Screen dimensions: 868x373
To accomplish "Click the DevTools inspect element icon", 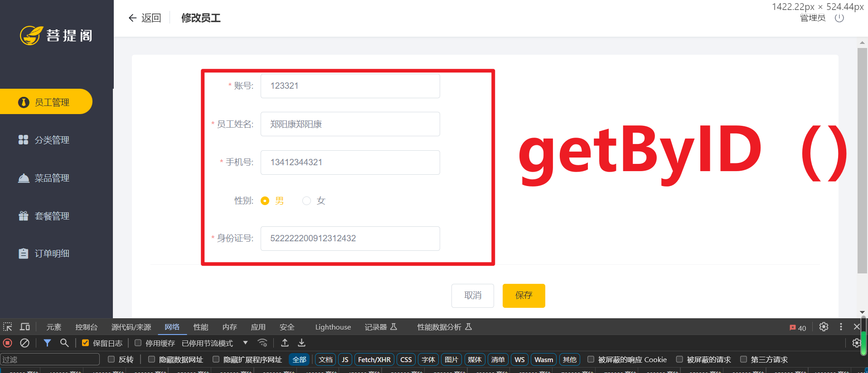I will click(x=8, y=327).
